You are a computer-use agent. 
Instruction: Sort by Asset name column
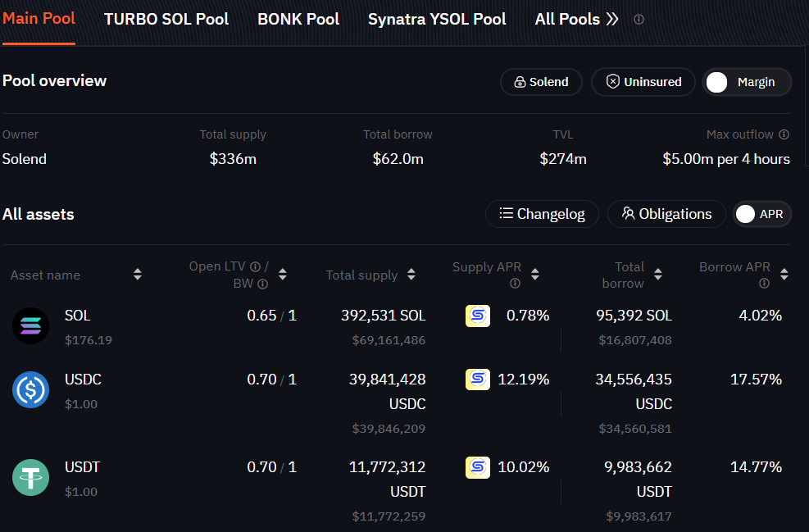pyautogui.click(x=137, y=274)
